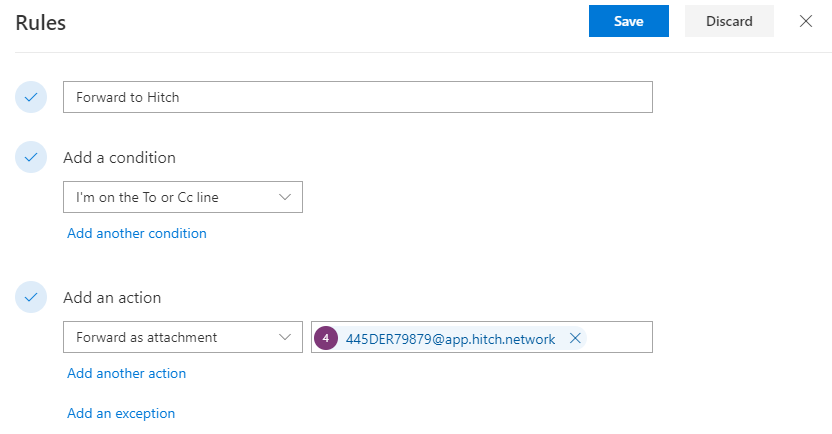The width and height of the screenshot is (832, 434).
Task: Click the 'Add an action' section label
Action: point(112,297)
